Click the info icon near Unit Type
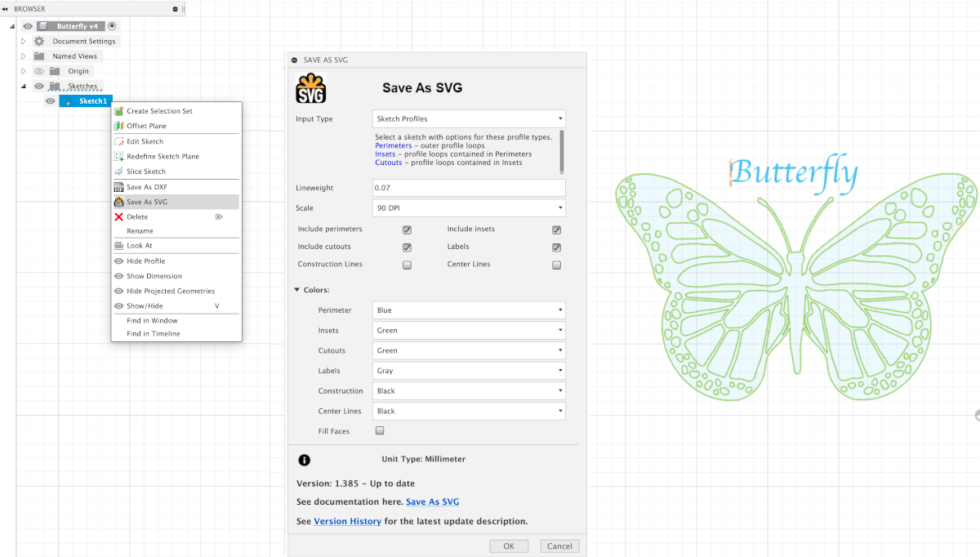980x557 pixels. coord(304,460)
